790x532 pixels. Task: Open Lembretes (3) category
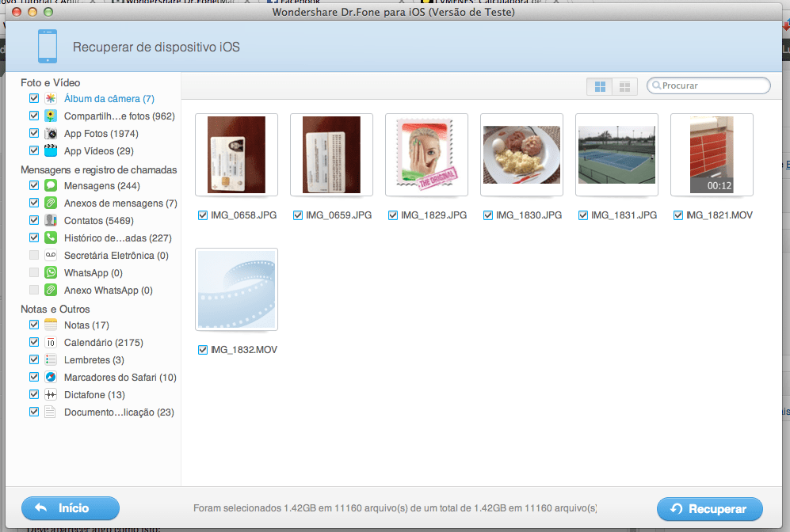[94, 360]
